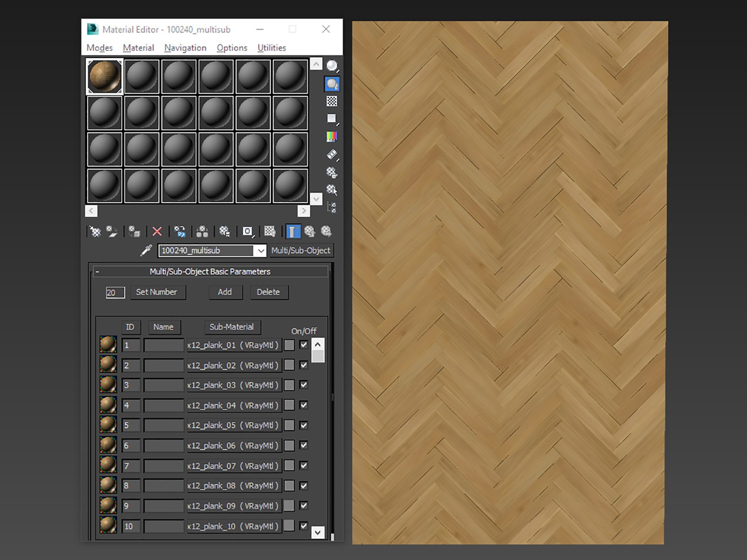Viewport: 747px width, 560px height.
Task: Click the Set Number button
Action: click(x=157, y=292)
